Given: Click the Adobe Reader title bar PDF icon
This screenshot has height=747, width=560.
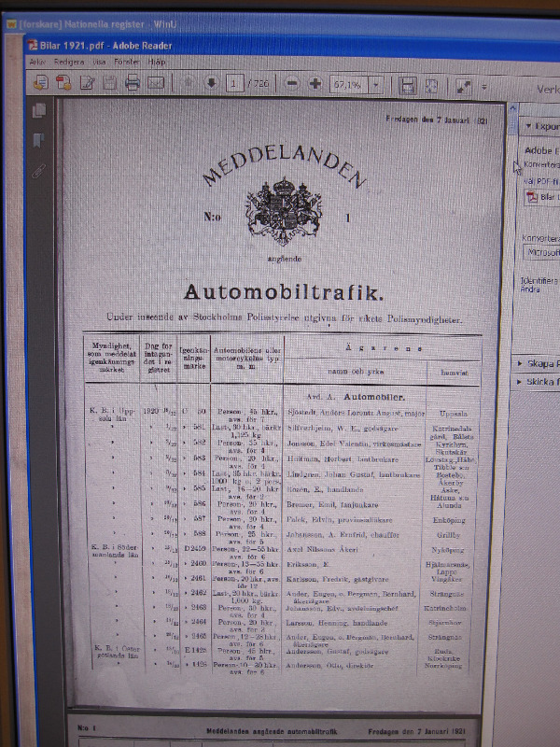Looking at the screenshot, I should (33, 45).
